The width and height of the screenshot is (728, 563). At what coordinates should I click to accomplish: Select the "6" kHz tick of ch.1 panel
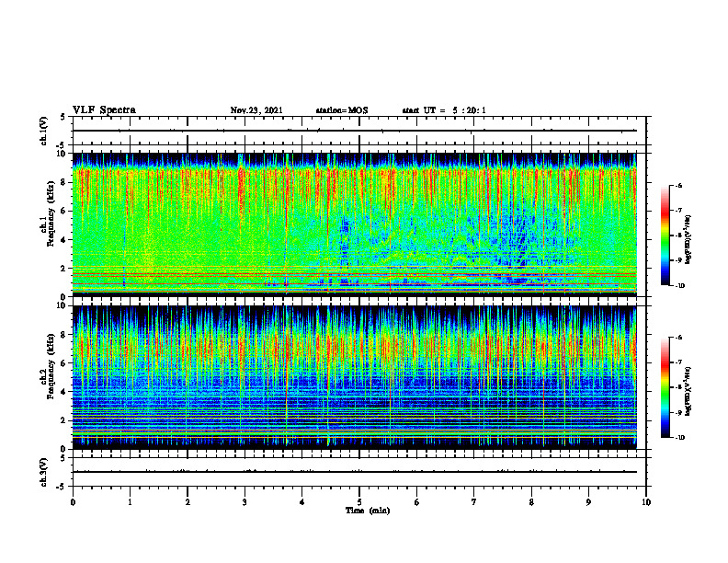64,211
